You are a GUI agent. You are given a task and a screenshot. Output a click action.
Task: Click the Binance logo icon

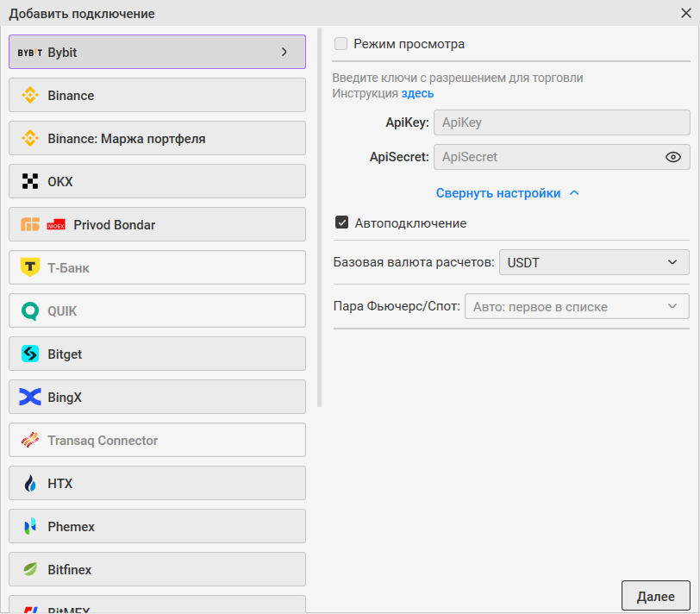pyautogui.click(x=30, y=96)
